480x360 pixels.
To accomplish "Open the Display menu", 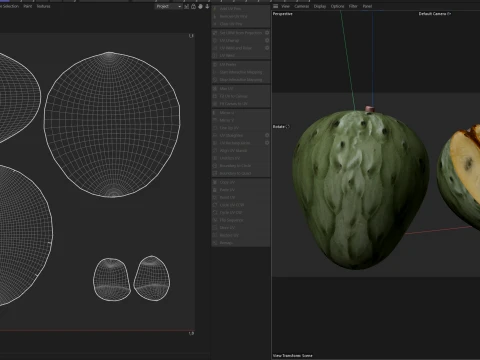I will pyautogui.click(x=320, y=6).
